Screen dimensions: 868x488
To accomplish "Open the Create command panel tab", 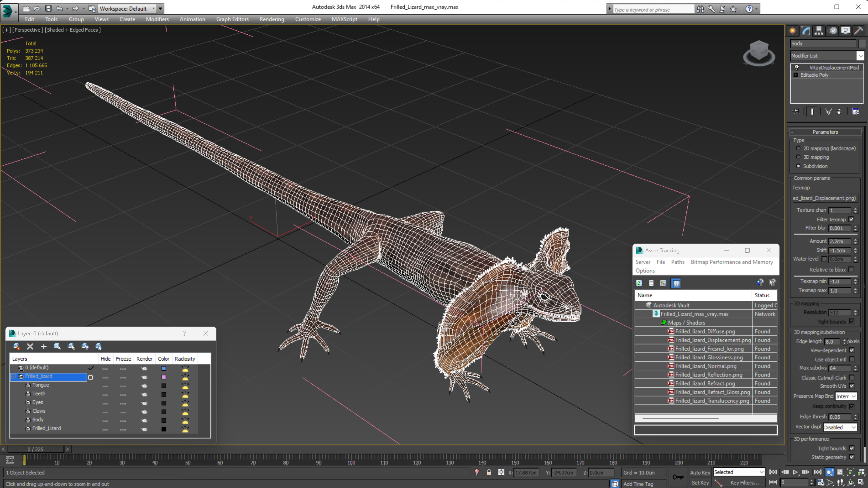I will 793,31.
